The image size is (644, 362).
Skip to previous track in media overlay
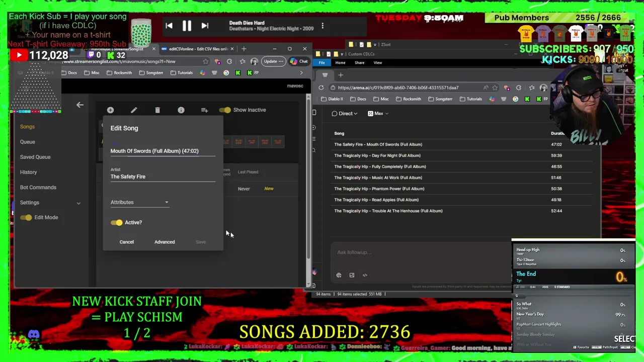click(169, 26)
